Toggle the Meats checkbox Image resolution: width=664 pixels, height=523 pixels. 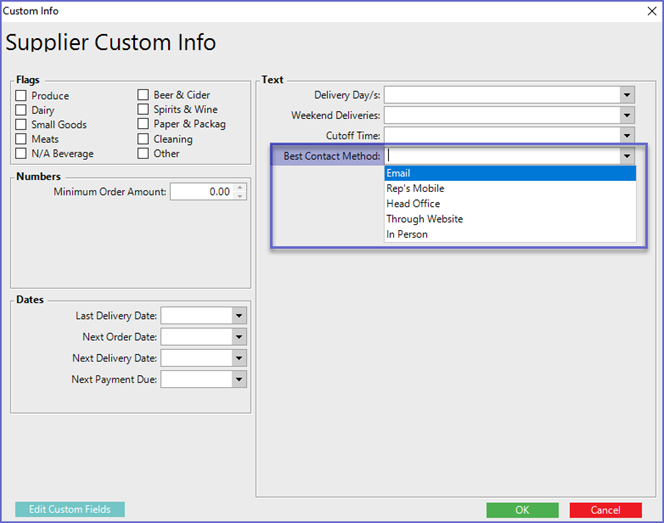(x=21, y=139)
